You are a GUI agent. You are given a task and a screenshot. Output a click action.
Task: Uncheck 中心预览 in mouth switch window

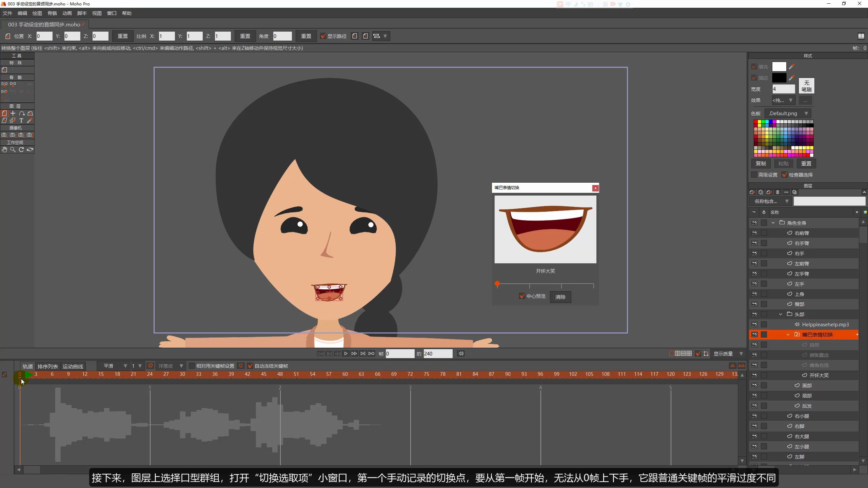coord(522,296)
